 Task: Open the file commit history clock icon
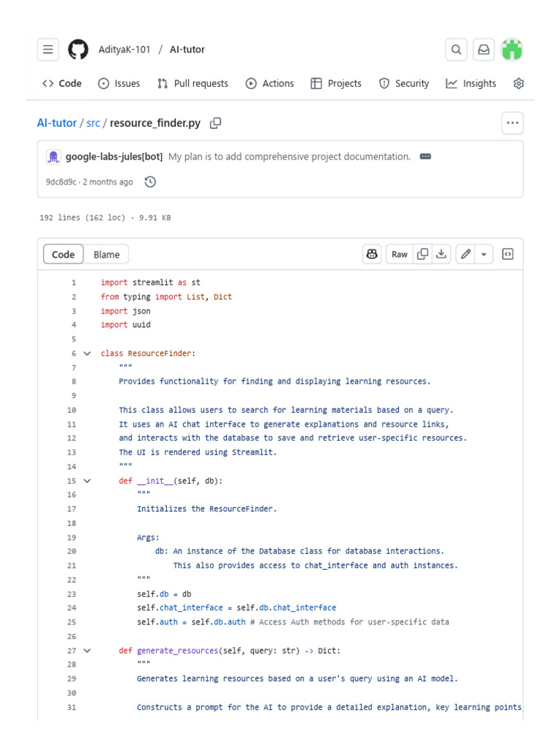[150, 182]
